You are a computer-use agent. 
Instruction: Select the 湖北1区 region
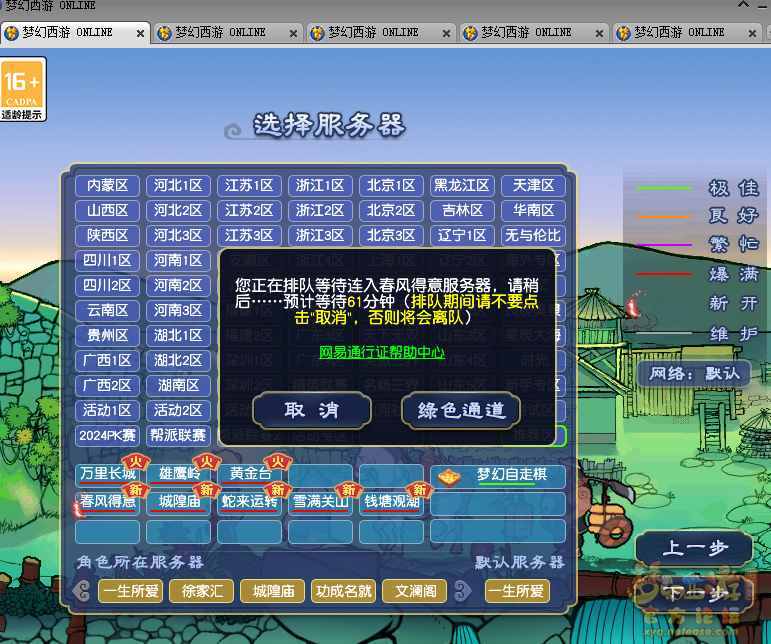pyautogui.click(x=178, y=335)
